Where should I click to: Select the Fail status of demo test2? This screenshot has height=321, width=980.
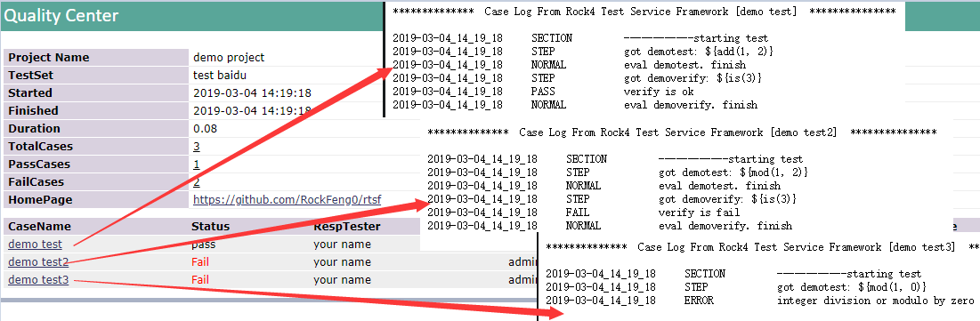tap(200, 262)
